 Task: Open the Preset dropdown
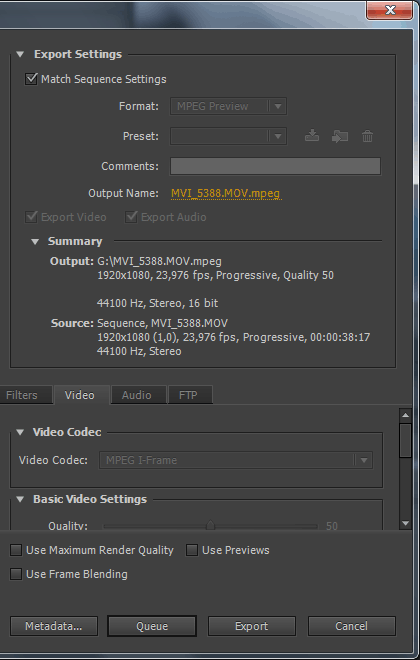(x=229, y=136)
